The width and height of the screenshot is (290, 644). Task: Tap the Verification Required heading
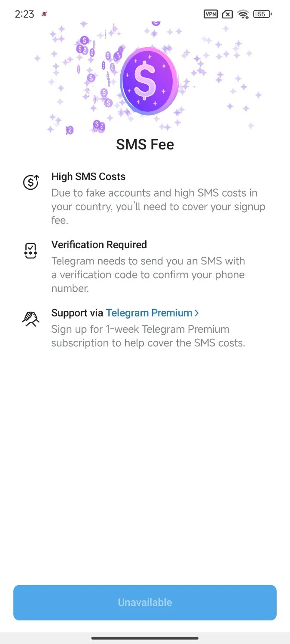pyautogui.click(x=99, y=245)
